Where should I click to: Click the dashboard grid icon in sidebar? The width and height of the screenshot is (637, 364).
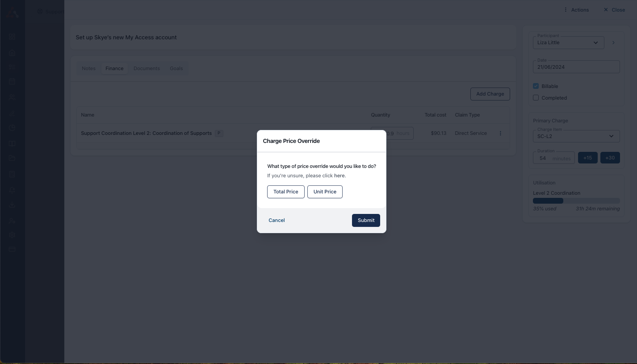pos(12,37)
